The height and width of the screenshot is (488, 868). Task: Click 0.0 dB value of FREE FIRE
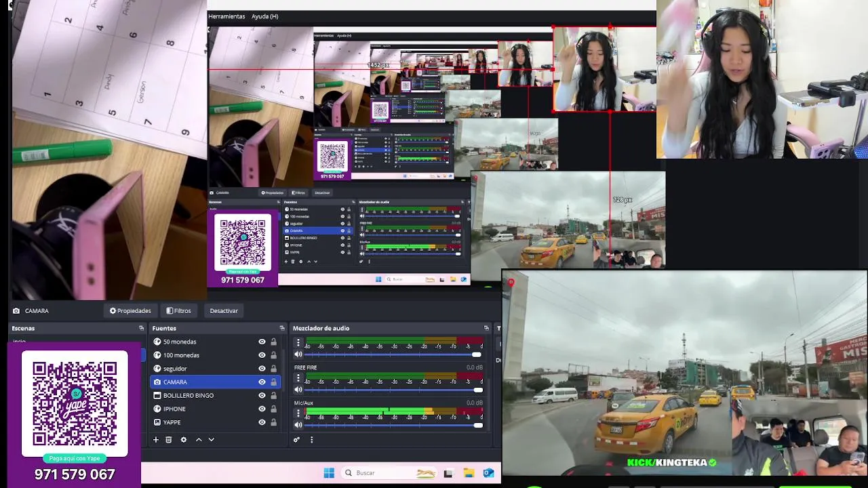click(474, 367)
